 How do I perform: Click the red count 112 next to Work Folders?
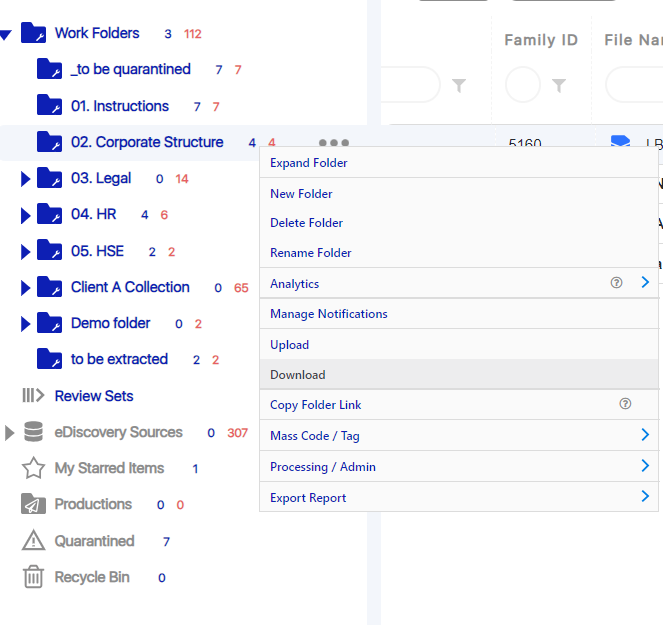point(193,34)
